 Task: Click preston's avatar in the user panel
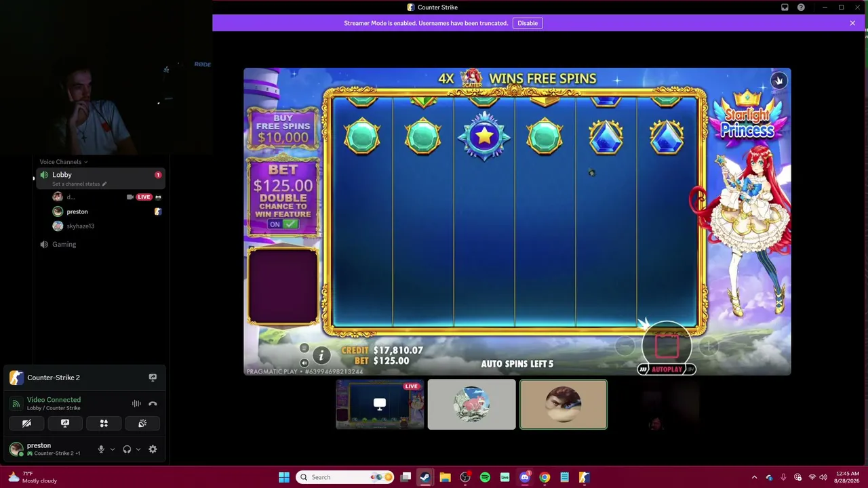(16, 449)
